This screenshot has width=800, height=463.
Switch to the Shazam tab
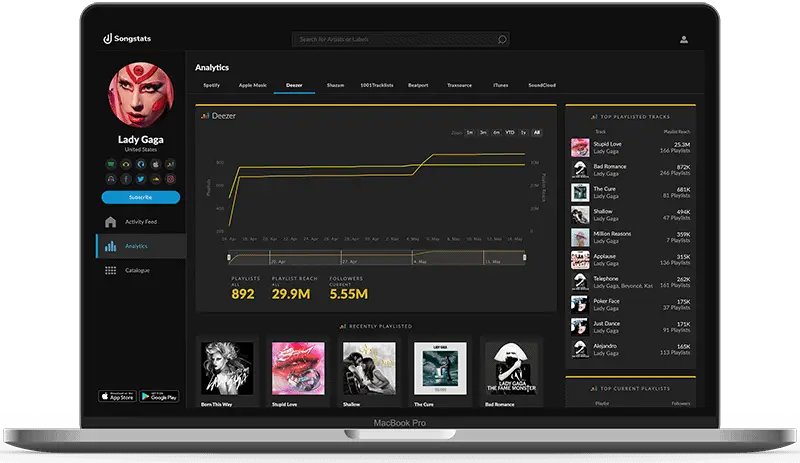coord(335,85)
